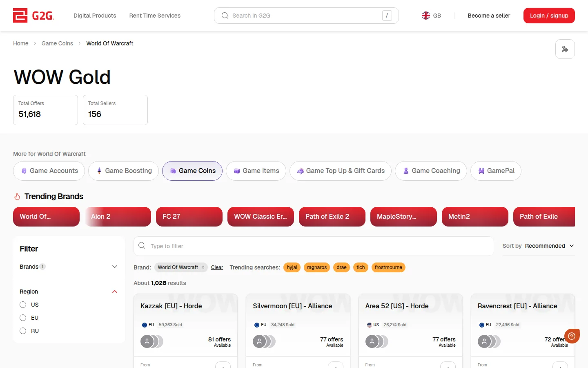Select the Game Coins category
Viewport: 588px width, 368px height.
tap(192, 171)
